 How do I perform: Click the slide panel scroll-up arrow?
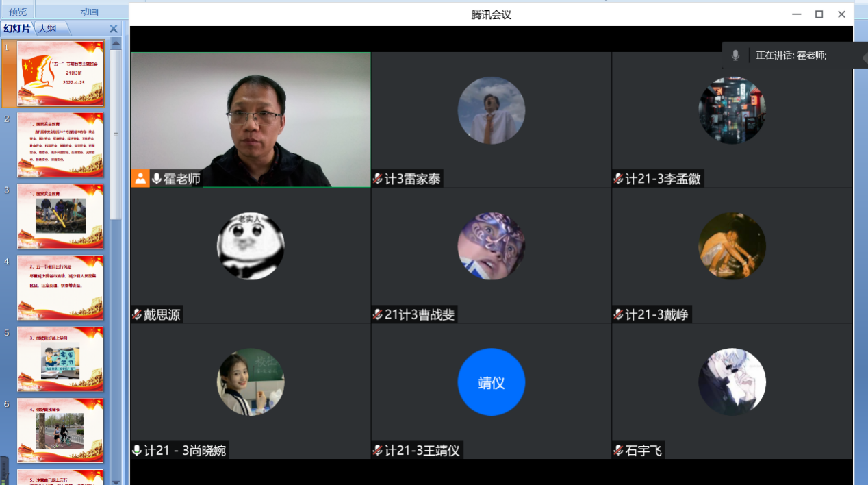tap(116, 44)
